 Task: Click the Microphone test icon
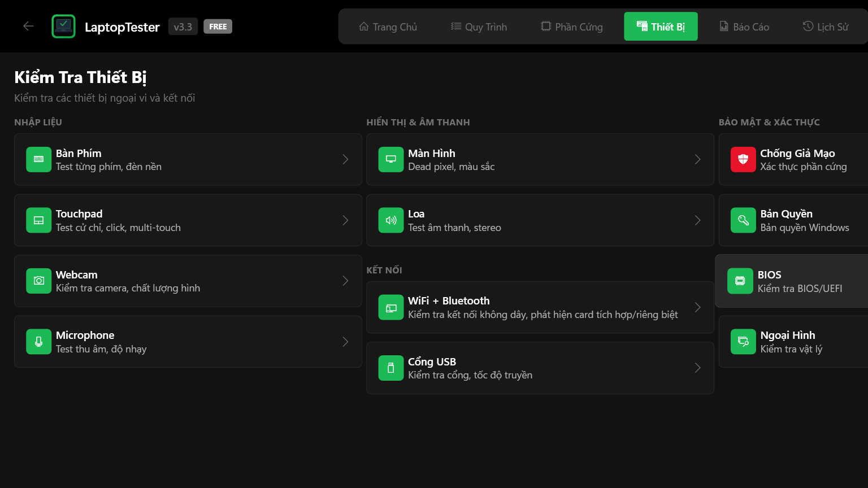pos(38,342)
